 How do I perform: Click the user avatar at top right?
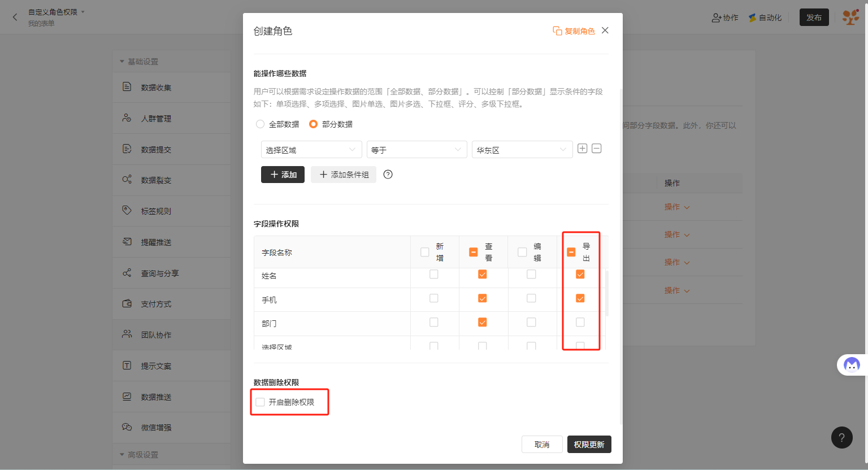[850, 17]
